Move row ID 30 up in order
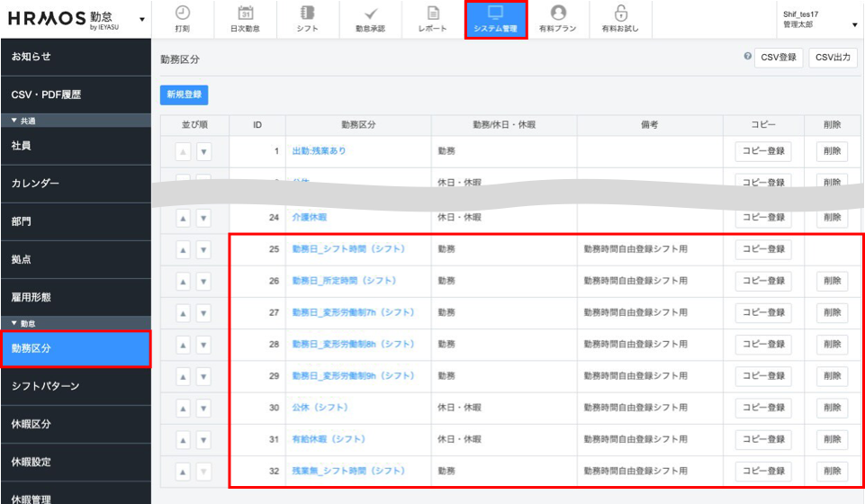The image size is (865, 504). [183, 408]
